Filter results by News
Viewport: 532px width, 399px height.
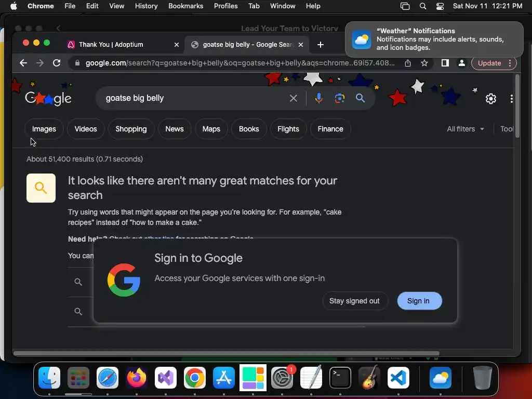coord(175,129)
